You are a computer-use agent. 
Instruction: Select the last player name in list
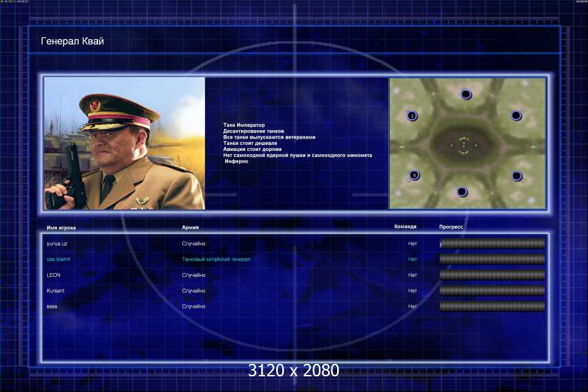(x=52, y=306)
